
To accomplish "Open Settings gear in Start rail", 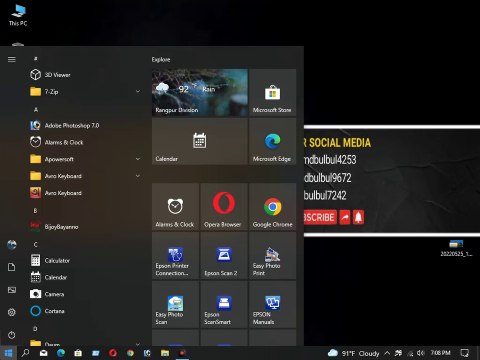I will tap(12, 312).
